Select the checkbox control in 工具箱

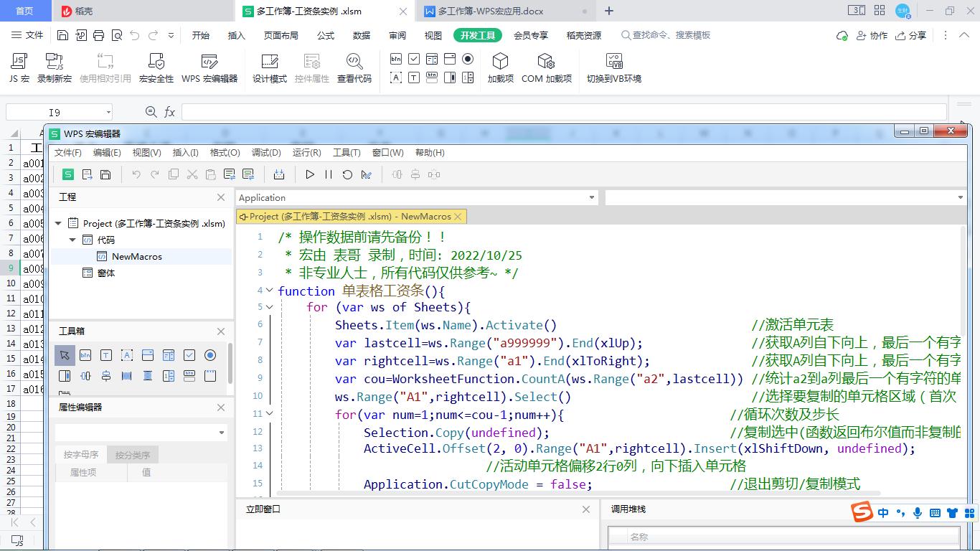(190, 354)
